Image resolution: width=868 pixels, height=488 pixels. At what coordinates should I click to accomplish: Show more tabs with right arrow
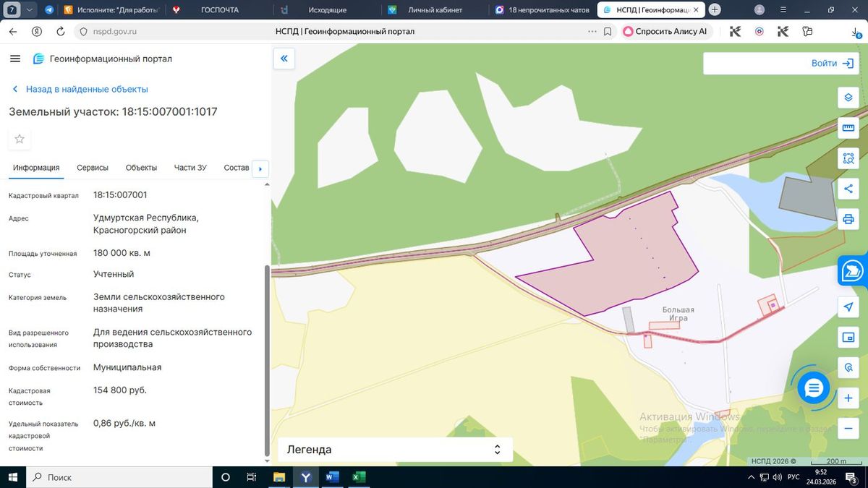point(260,169)
